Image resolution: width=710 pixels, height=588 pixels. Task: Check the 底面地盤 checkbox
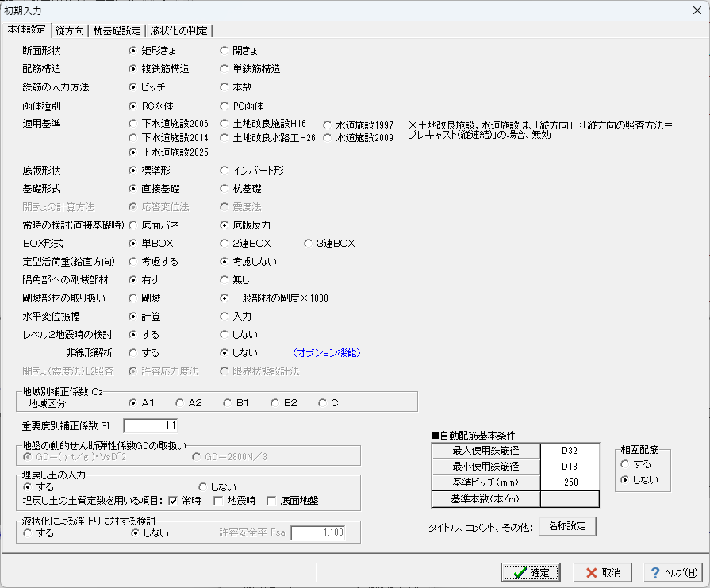tap(271, 500)
